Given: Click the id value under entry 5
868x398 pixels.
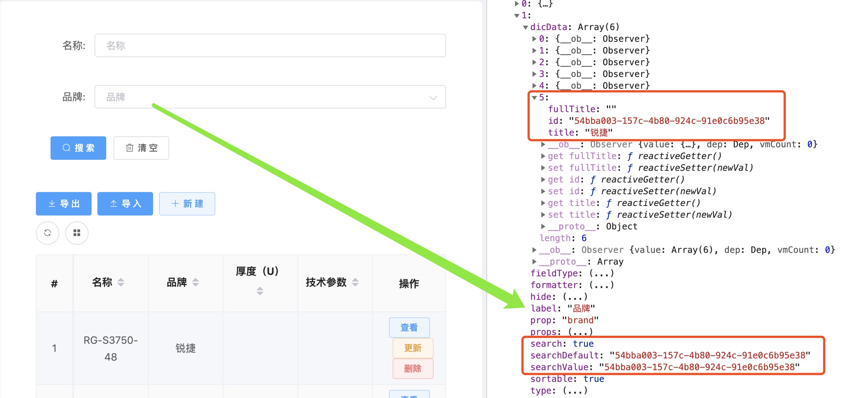Looking at the screenshot, I should coord(669,121).
